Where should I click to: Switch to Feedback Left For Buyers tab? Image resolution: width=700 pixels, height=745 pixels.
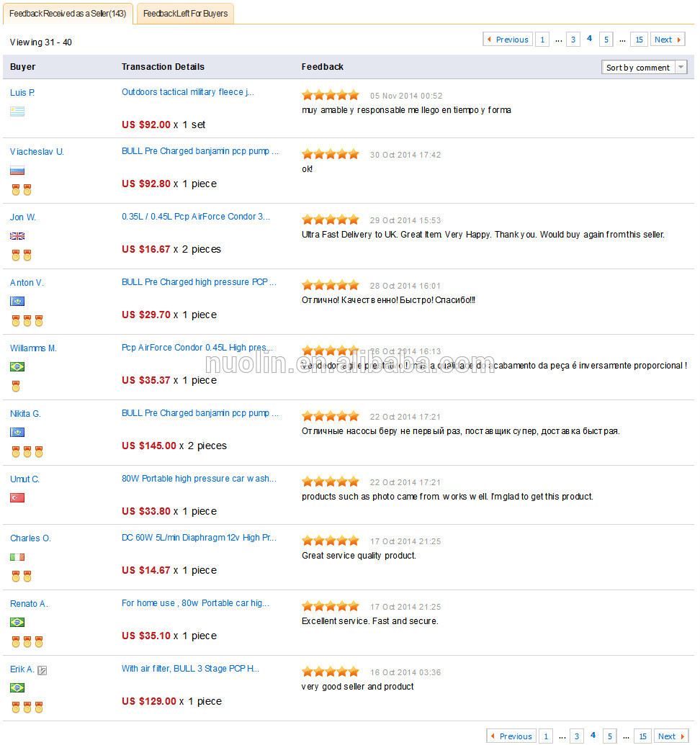185,14
